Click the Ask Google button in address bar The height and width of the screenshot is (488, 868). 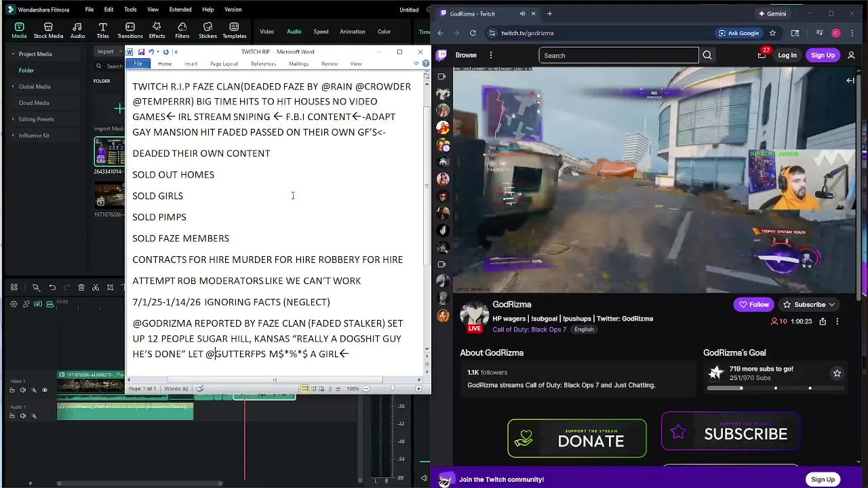point(739,33)
